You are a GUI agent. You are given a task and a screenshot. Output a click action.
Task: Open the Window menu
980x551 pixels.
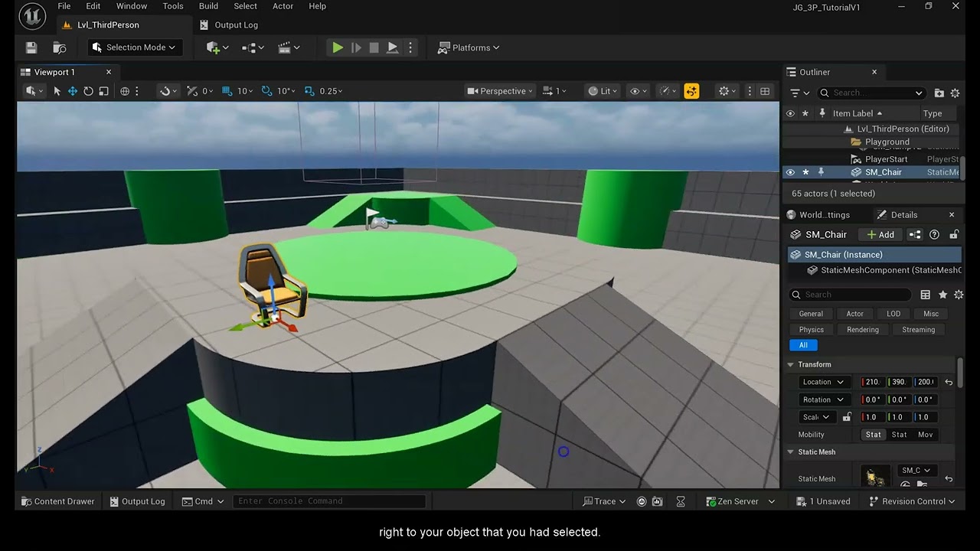coord(132,6)
